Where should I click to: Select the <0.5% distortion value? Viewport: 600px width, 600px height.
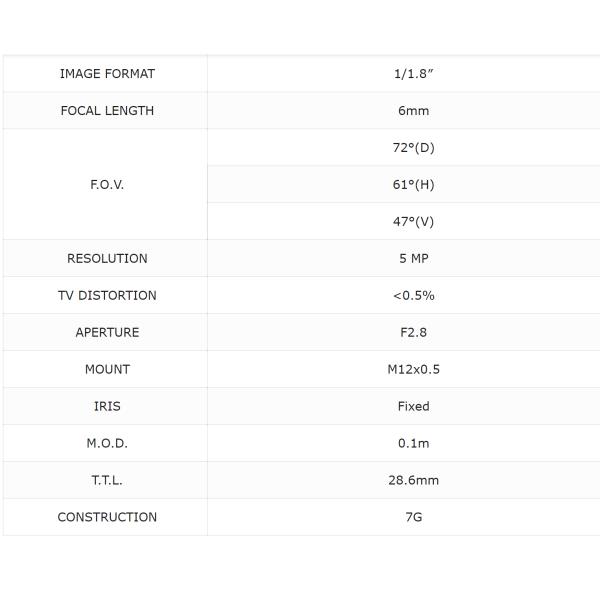click(x=413, y=296)
